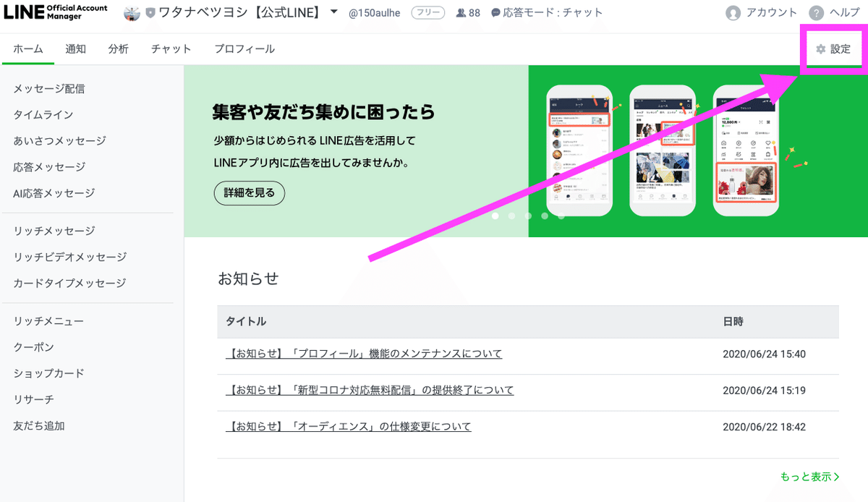Click the account ID @150aulhe

(375, 13)
